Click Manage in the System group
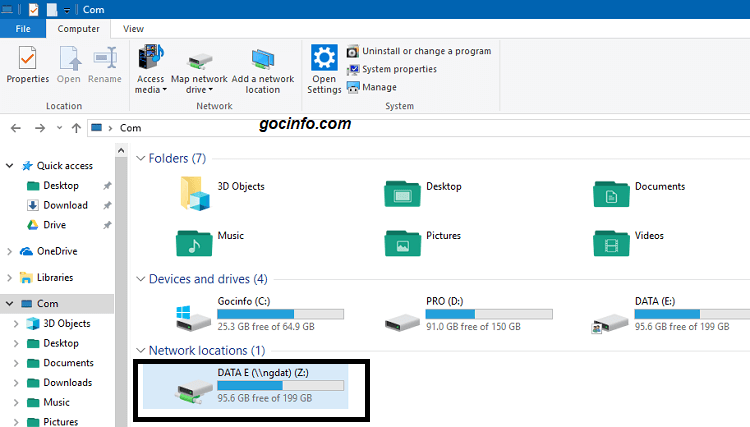Screen dimensions: 750x427 [372, 88]
